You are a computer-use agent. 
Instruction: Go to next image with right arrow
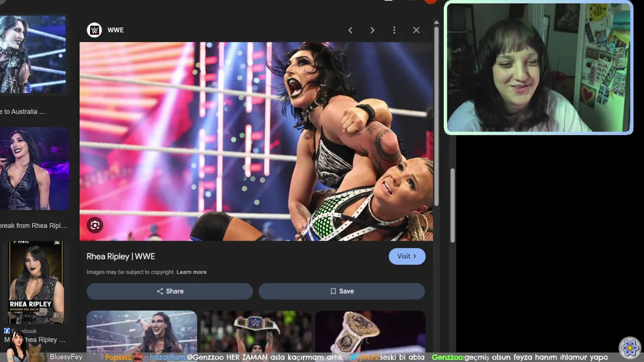[x=372, y=30]
